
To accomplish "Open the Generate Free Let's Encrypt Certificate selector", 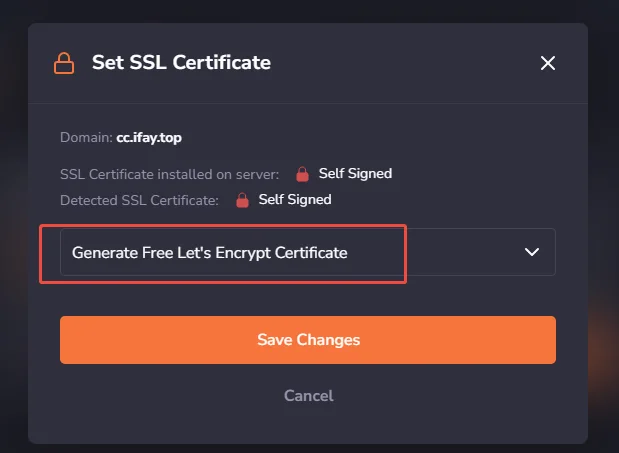I will [x=308, y=252].
